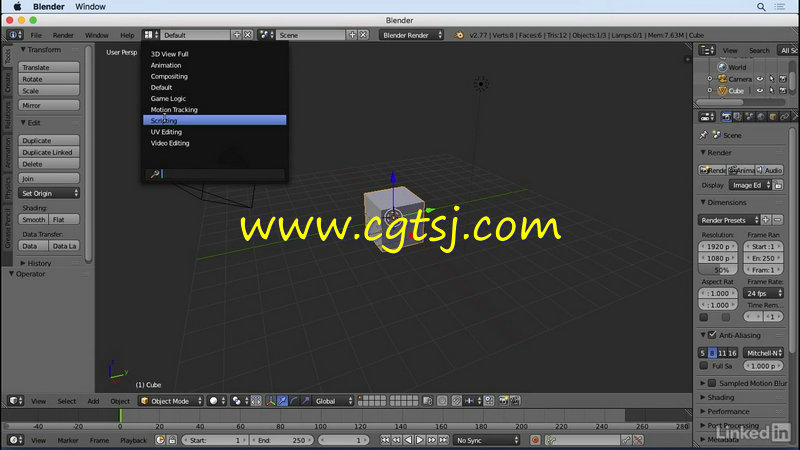Click the screen layout browse icon
Viewport: 800px width, 450px height.
tap(151, 35)
